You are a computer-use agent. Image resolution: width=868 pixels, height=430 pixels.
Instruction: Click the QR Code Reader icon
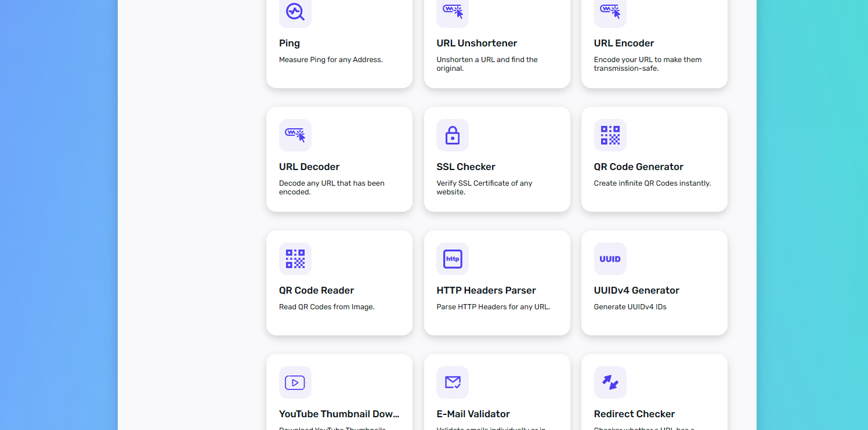coord(295,259)
